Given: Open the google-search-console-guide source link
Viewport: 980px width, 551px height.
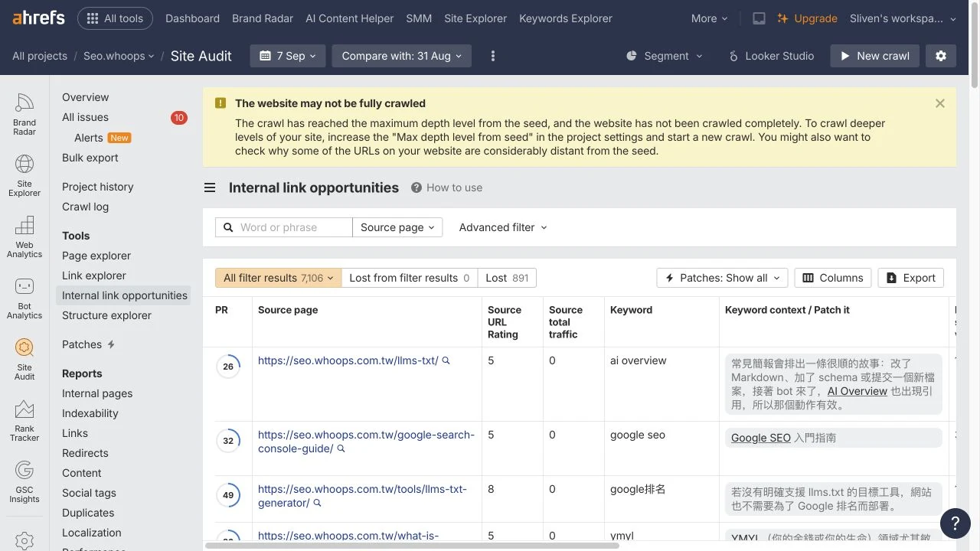Looking at the screenshot, I should click(x=366, y=442).
